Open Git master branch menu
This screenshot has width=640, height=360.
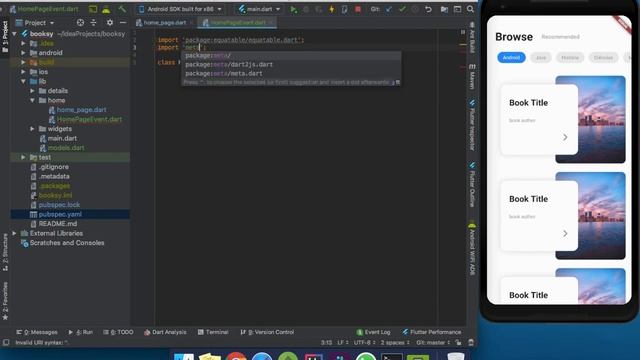[x=433, y=342]
